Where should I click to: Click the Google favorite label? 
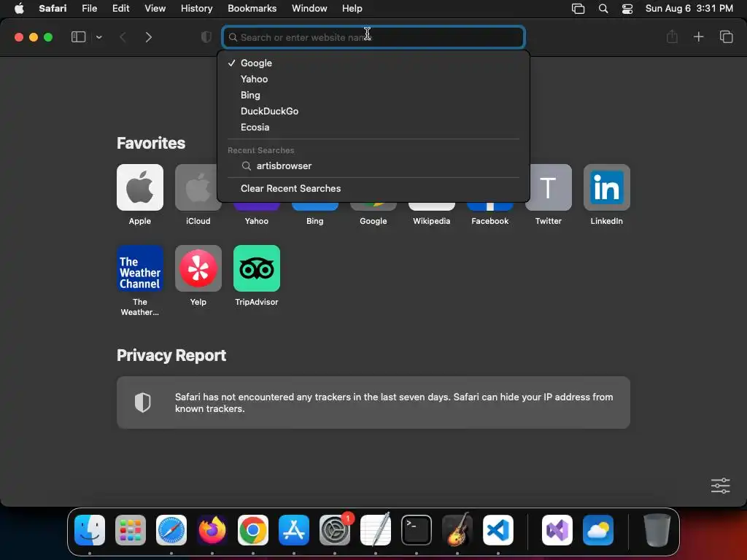pos(373,221)
